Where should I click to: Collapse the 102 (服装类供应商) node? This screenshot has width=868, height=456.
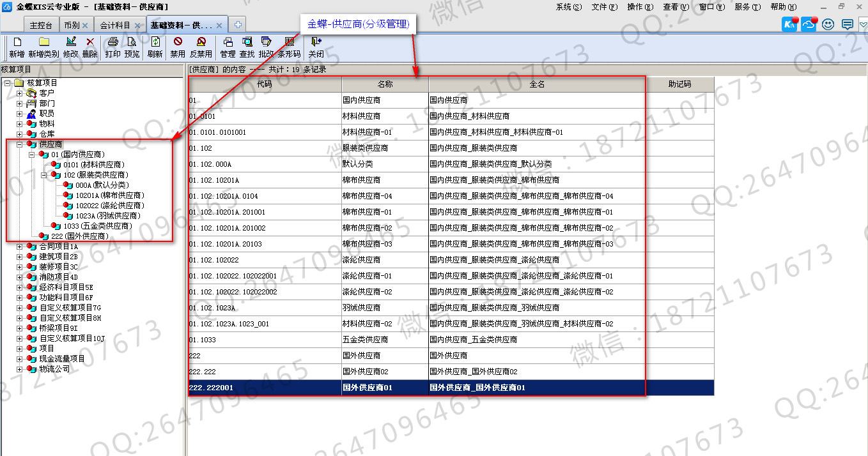tap(44, 175)
